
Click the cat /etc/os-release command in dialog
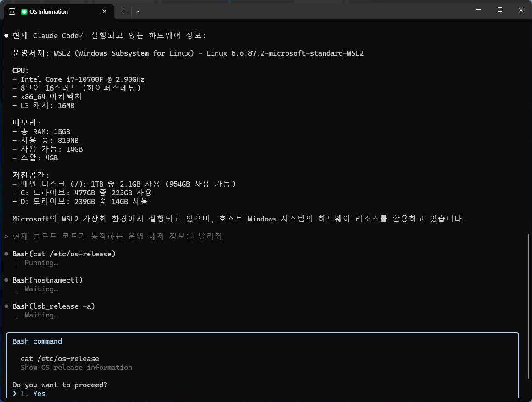coord(60,358)
